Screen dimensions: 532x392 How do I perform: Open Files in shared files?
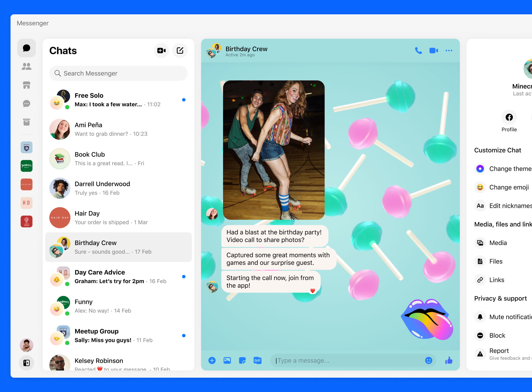click(x=503, y=261)
